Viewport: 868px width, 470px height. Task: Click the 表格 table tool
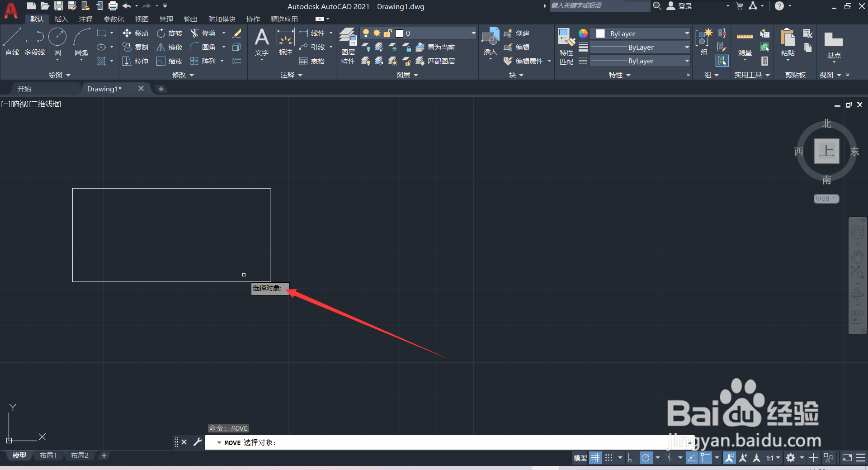(x=312, y=61)
